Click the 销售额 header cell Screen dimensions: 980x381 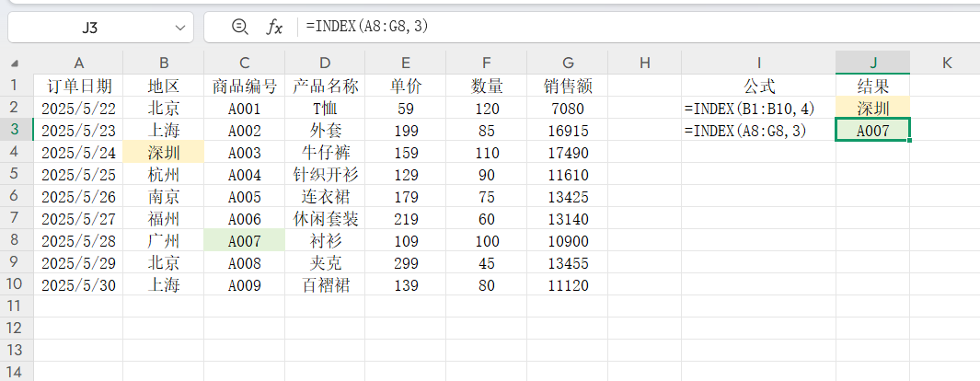click(568, 86)
